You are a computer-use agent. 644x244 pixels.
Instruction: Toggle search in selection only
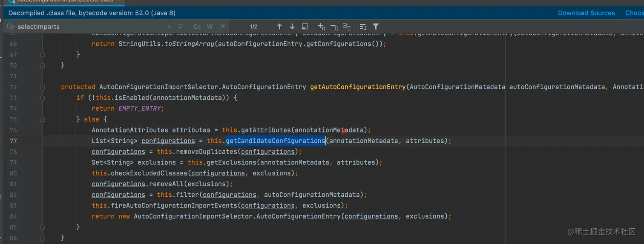click(305, 26)
